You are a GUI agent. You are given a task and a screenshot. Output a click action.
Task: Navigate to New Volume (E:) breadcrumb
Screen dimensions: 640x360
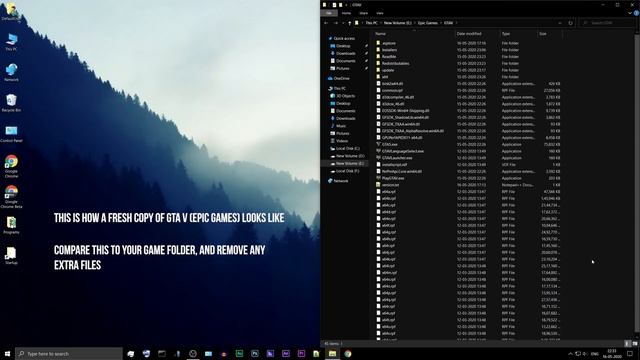click(398, 23)
